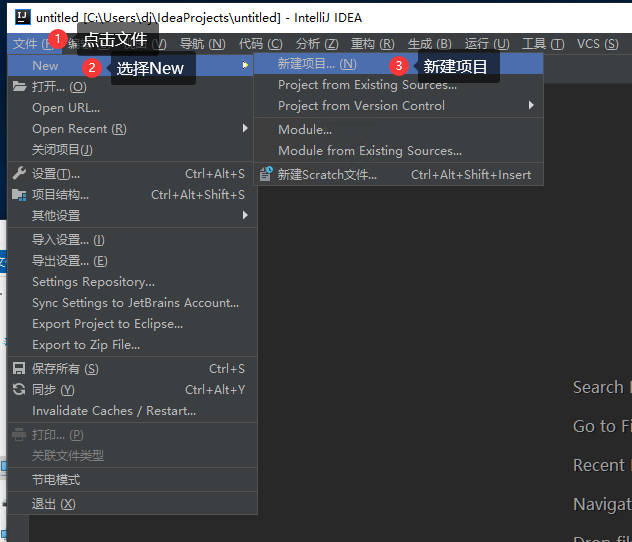Select 新建Scratch文件... entry
The height and width of the screenshot is (542, 632).
point(398,174)
